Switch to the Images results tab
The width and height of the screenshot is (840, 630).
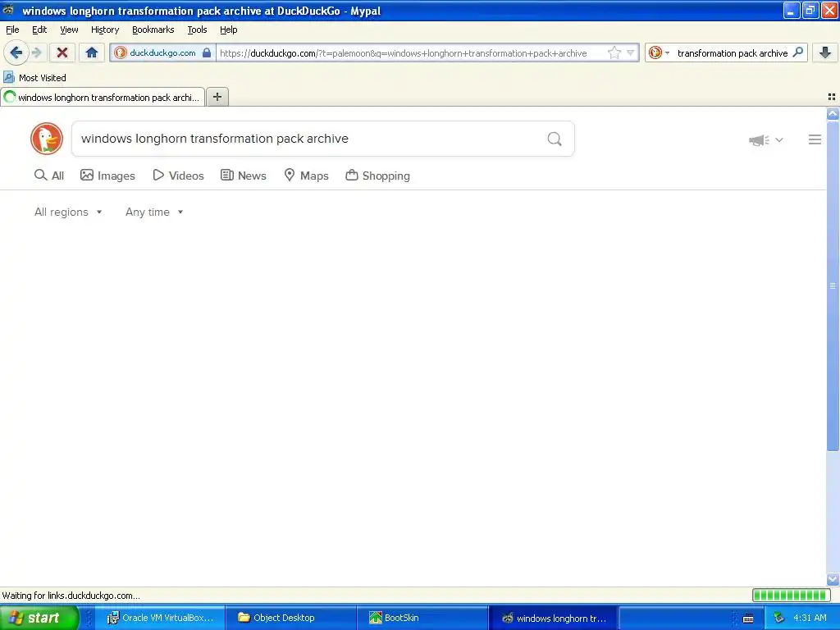click(107, 176)
